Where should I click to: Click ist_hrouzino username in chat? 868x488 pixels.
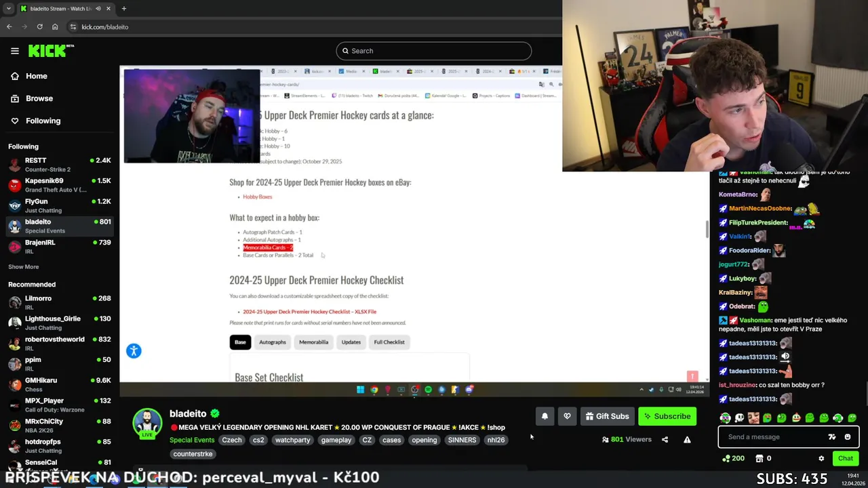click(737, 385)
